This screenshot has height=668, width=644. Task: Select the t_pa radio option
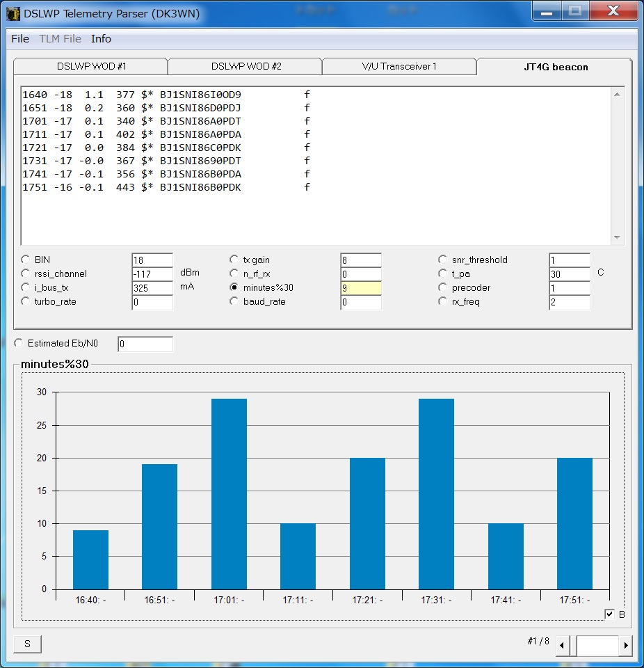443,273
